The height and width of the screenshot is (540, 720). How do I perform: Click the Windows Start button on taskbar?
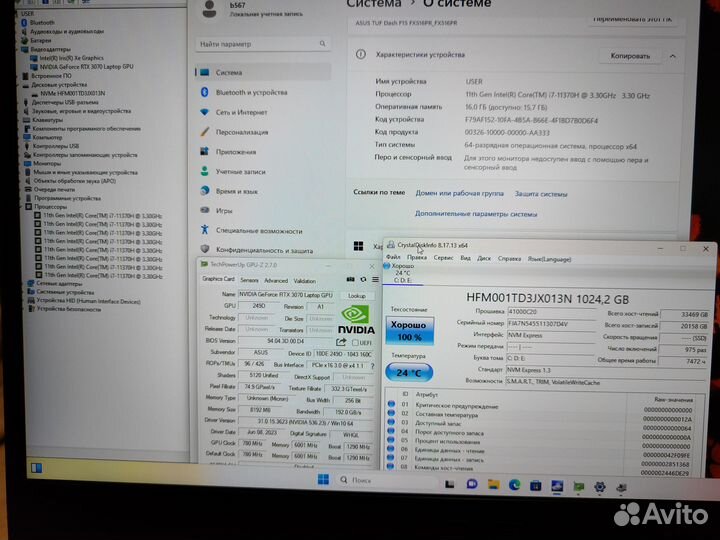click(x=324, y=481)
